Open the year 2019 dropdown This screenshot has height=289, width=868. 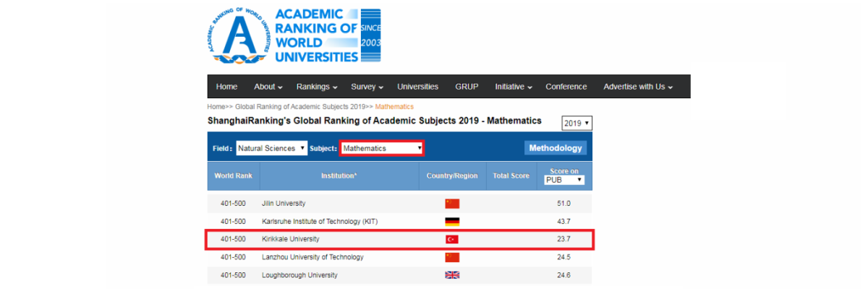coord(576,124)
